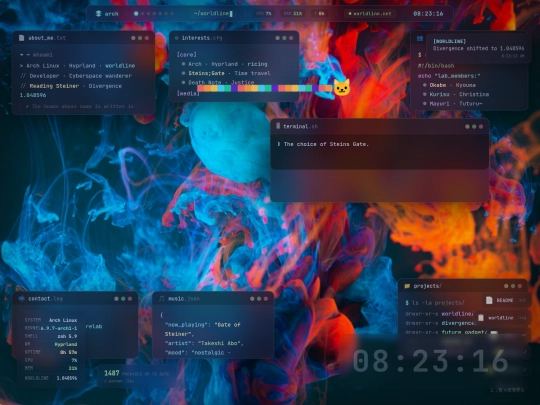Click the Kurisu · Christina lab member
This screenshot has width=540, height=405.
455,94
